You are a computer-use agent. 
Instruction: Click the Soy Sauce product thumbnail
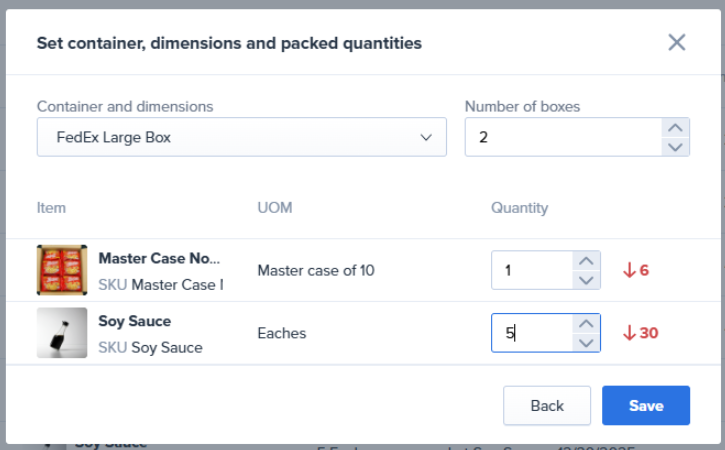coord(62,333)
